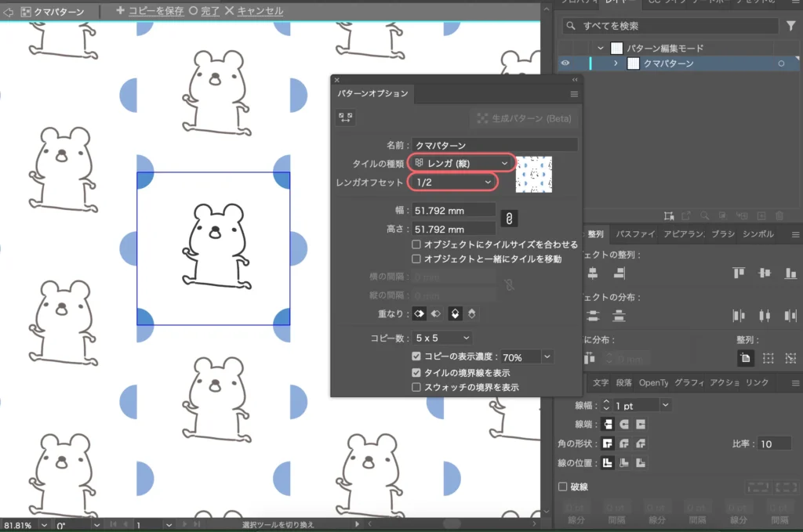Select the pattern tile edit tool icon
Viewport: 803px width, 532px height.
345,117
